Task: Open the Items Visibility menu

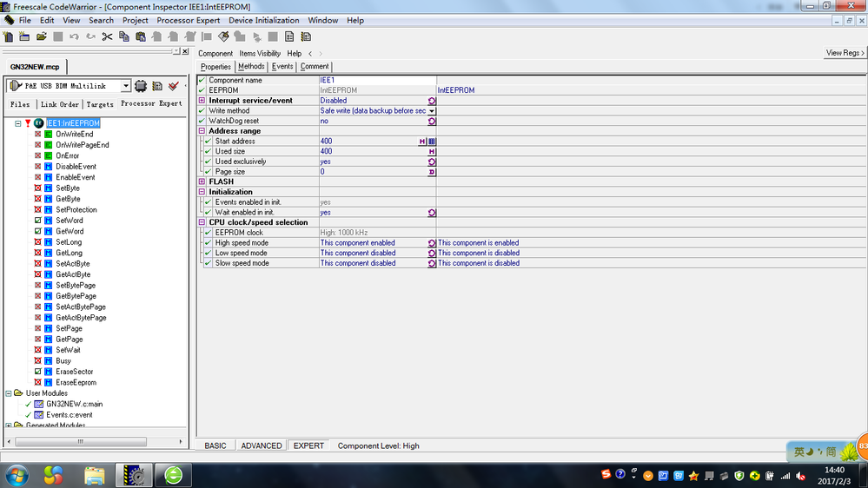Action: click(260, 54)
